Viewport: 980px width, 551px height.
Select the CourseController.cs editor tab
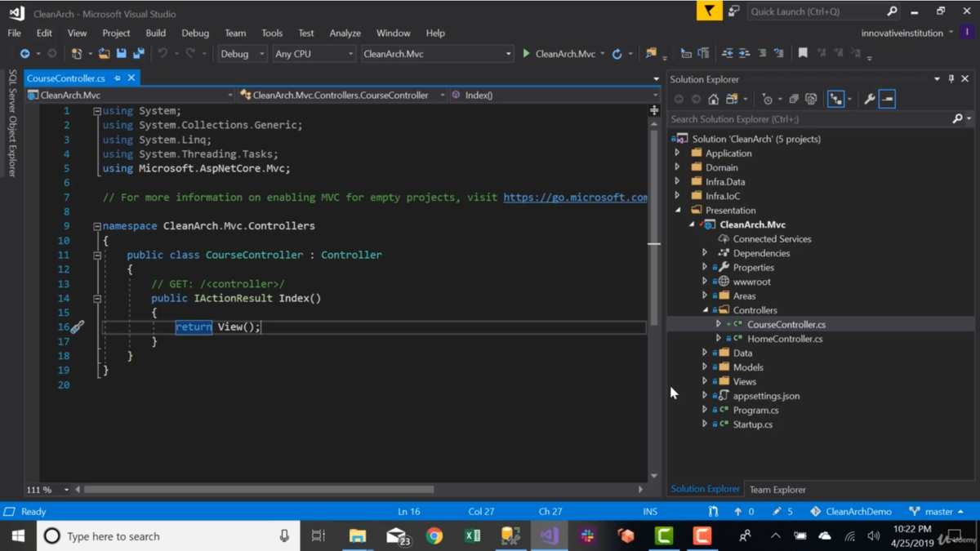point(66,78)
